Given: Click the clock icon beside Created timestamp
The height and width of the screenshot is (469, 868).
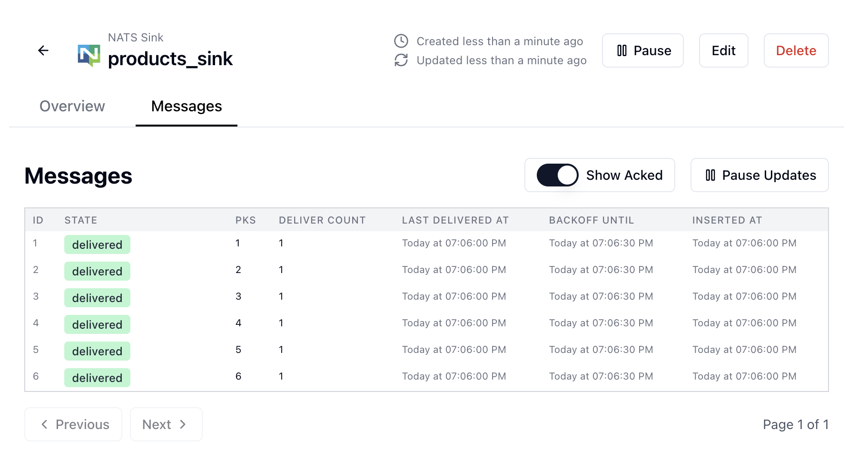Looking at the screenshot, I should click(x=401, y=41).
